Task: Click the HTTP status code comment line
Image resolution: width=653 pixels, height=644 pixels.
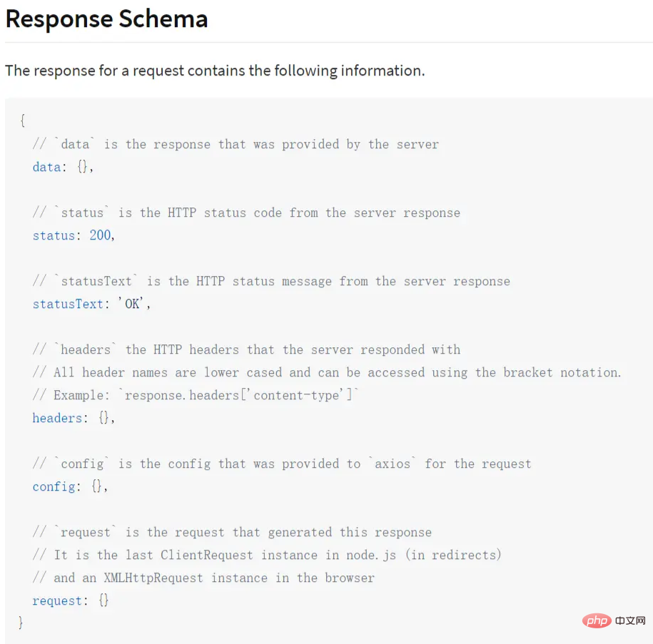Action: click(246, 213)
